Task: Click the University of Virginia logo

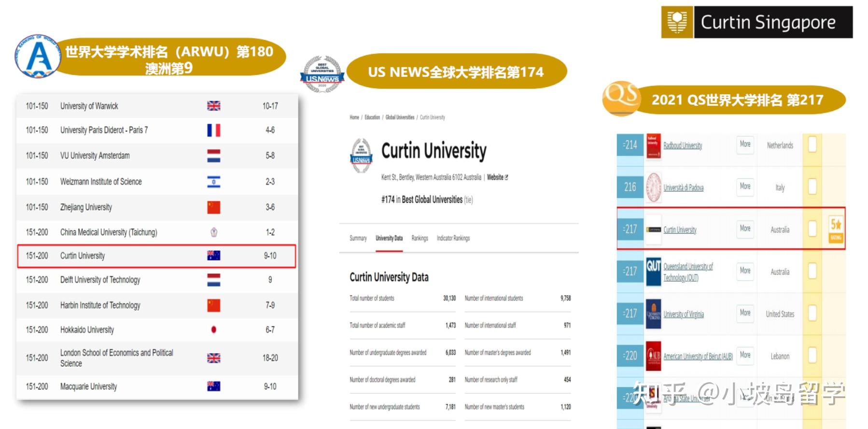Action: pyautogui.click(x=654, y=314)
